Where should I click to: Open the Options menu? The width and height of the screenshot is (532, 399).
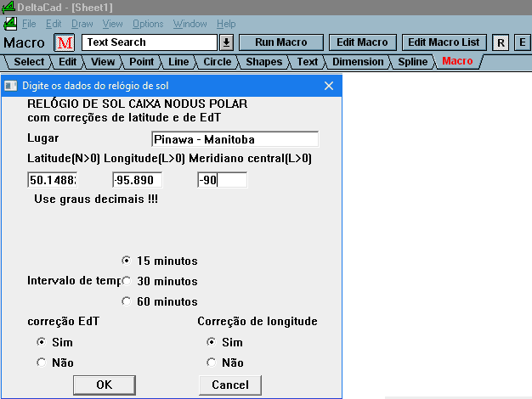[148, 24]
